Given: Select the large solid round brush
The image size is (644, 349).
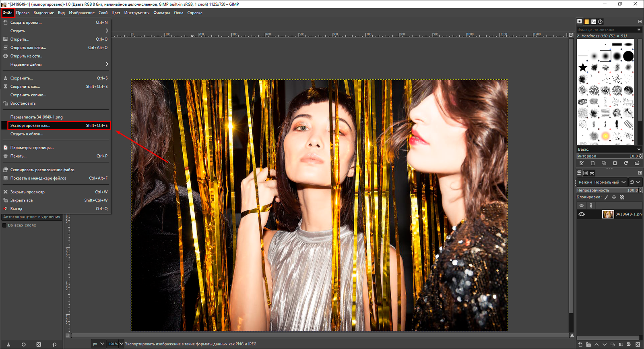Looking at the screenshot, I should [628, 56].
